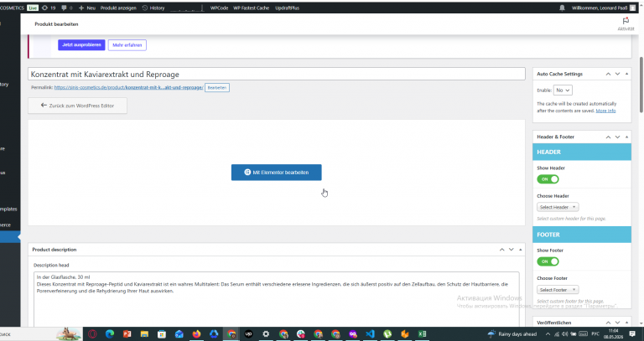644x341 pixels.
Task: Move Auto Cache Settings panel down
Action: coord(617,74)
